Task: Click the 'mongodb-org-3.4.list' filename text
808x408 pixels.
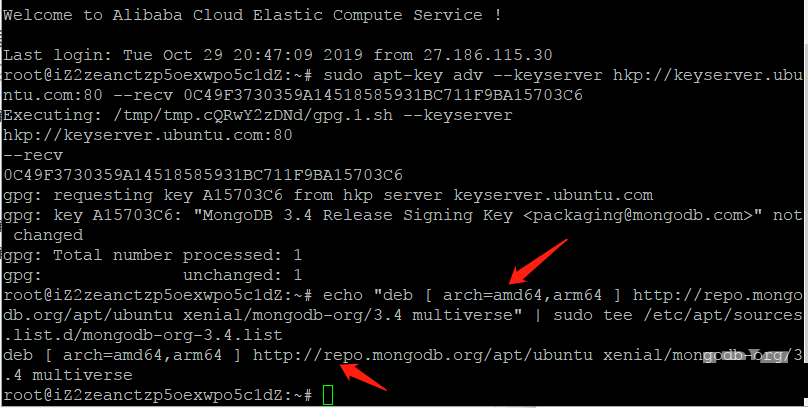Action: click(182, 335)
